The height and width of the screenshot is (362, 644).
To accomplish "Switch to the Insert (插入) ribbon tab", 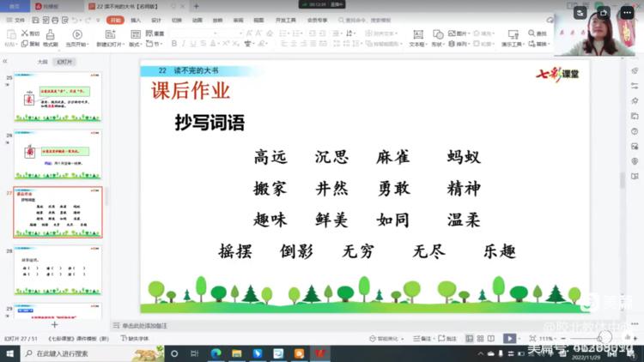I will [x=136, y=20].
